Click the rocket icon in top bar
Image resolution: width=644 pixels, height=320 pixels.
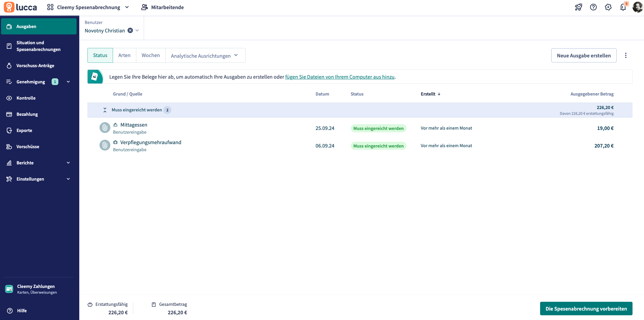click(578, 7)
